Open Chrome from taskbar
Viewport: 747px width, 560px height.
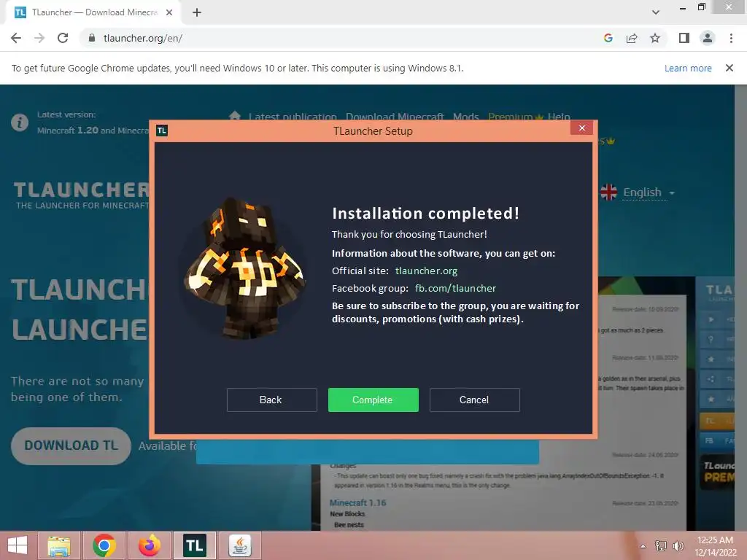click(104, 545)
